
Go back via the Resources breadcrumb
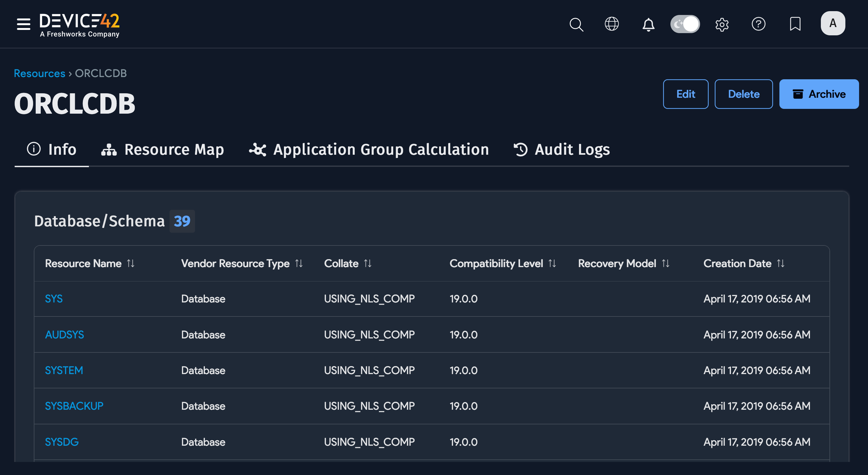pos(39,74)
